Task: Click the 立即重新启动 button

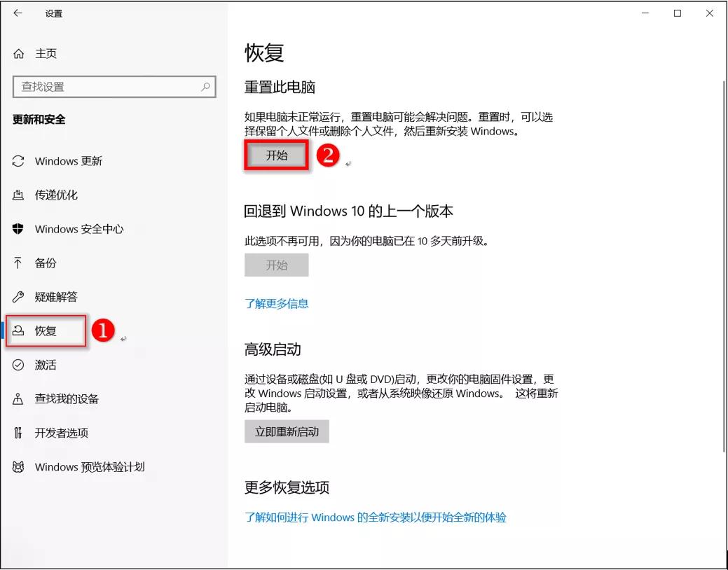Action: coord(287,431)
